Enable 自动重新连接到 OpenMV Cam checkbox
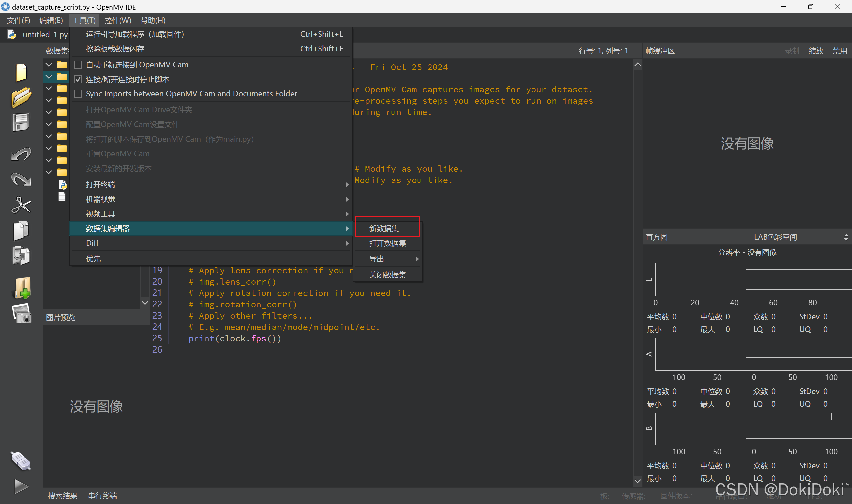Viewport: 852px width, 504px height. (x=78, y=65)
